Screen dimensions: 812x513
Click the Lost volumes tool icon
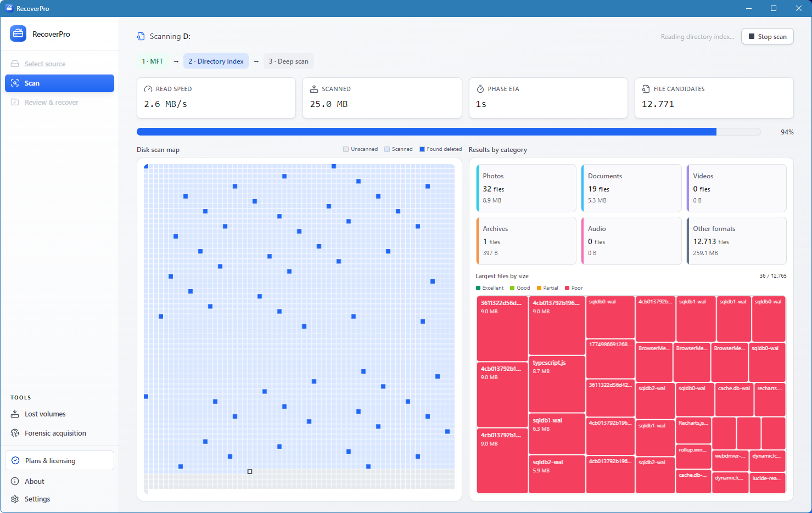pos(15,414)
